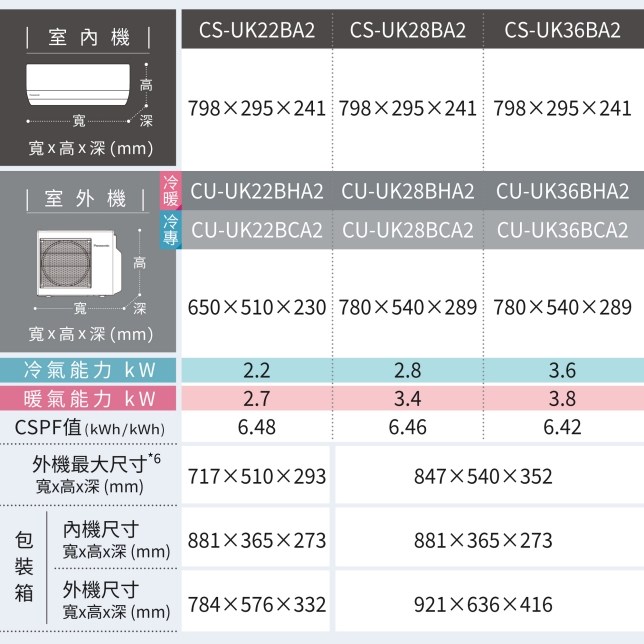Viewport: 644px width, 644px height.
Task: Click the CU-UK22BHA2 outdoor model
Action: click(x=257, y=190)
